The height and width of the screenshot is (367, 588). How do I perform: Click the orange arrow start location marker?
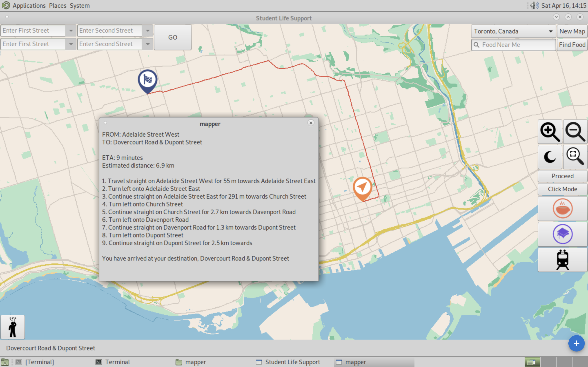pyautogui.click(x=362, y=187)
